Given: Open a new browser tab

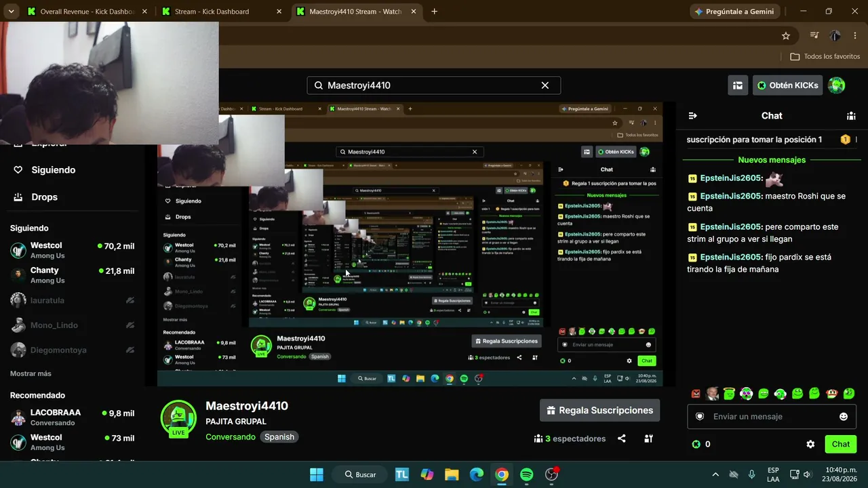Looking at the screenshot, I should (434, 12).
